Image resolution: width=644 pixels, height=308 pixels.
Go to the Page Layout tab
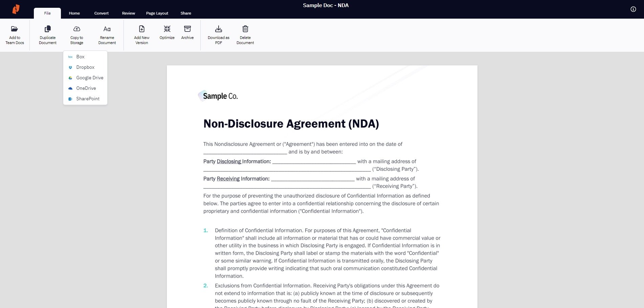157,13
